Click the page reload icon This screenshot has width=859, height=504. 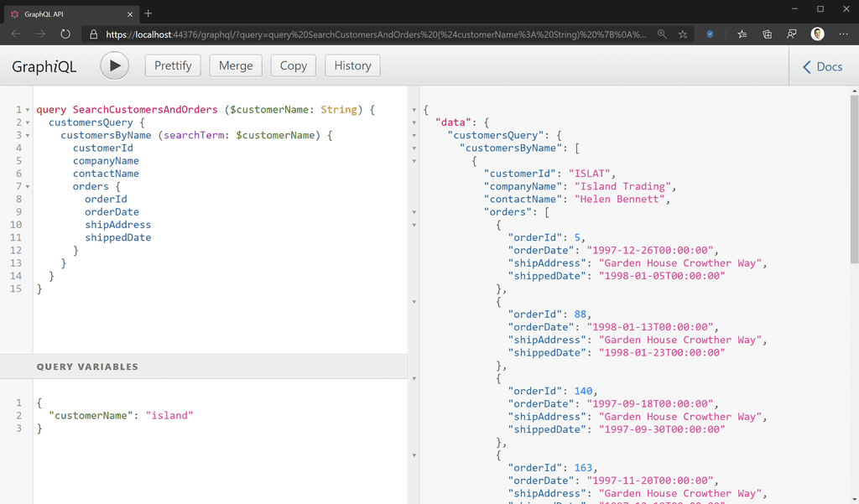click(x=66, y=34)
